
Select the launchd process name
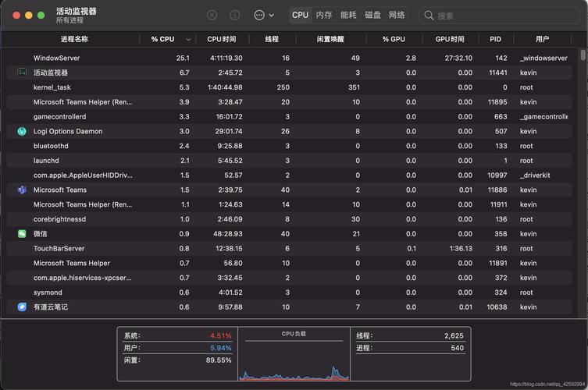pyautogui.click(x=46, y=161)
